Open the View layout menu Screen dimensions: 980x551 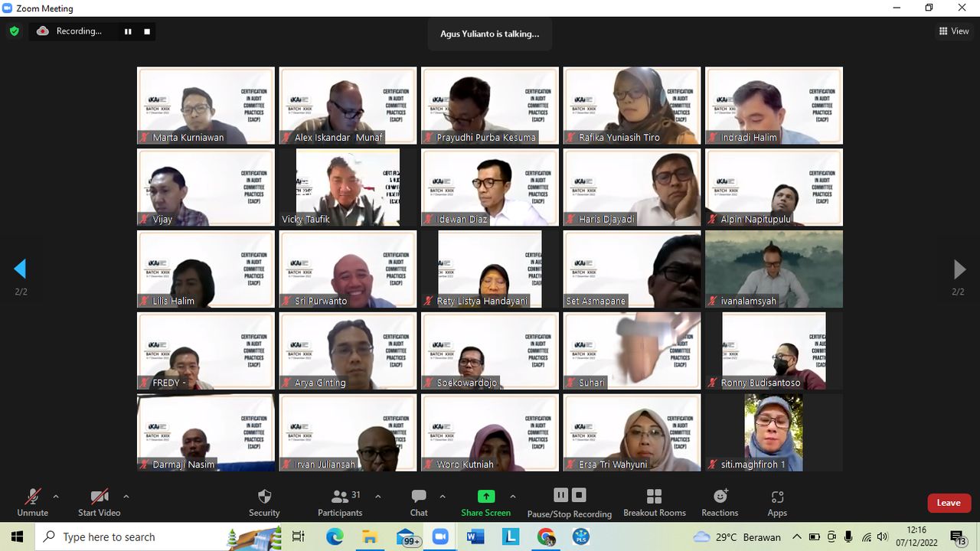pyautogui.click(x=954, y=31)
